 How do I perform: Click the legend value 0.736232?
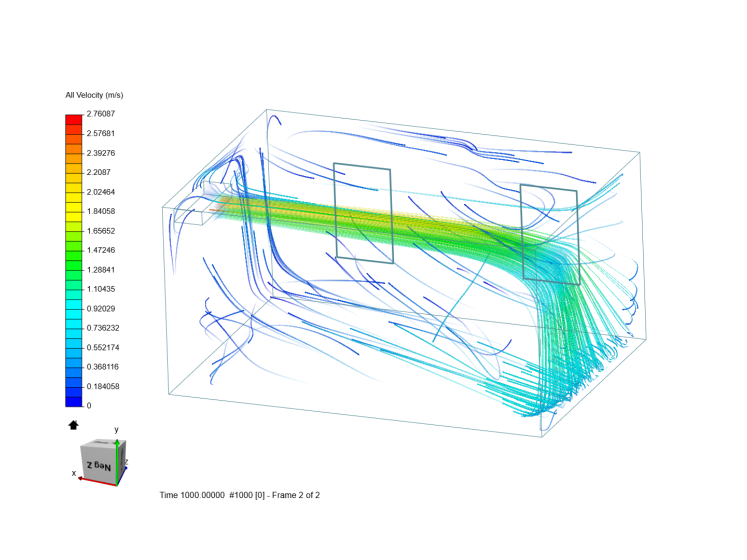tap(103, 328)
